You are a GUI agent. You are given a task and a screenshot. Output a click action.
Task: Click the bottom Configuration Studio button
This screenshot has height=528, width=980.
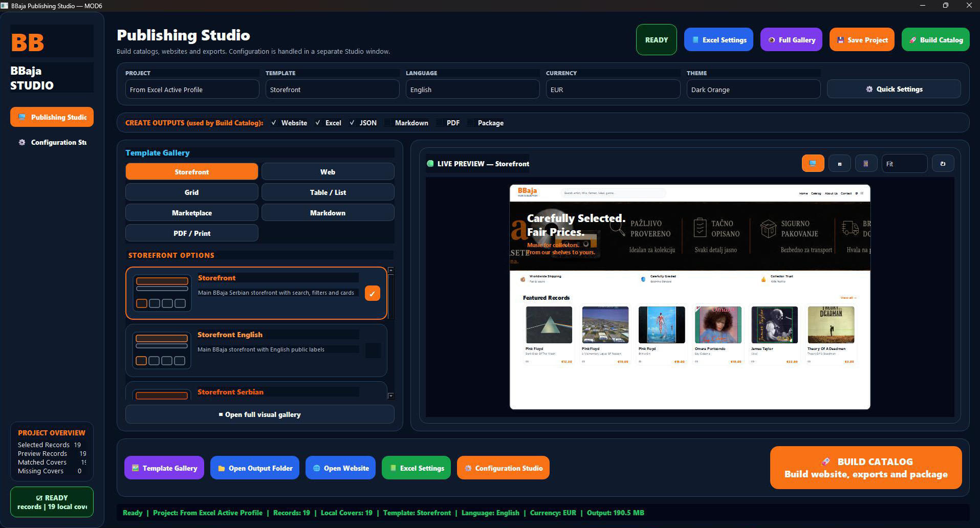click(503, 468)
